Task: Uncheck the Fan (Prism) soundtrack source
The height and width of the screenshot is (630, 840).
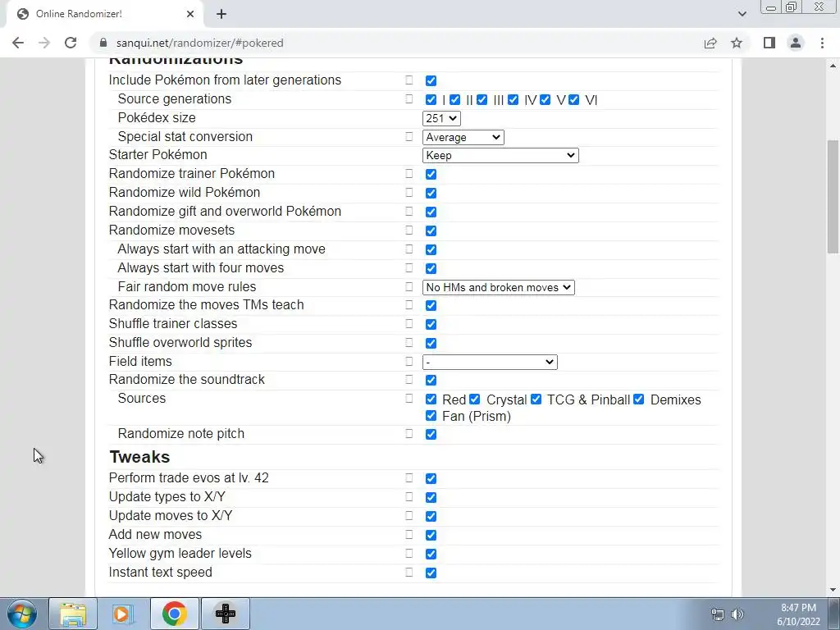Action: [431, 416]
